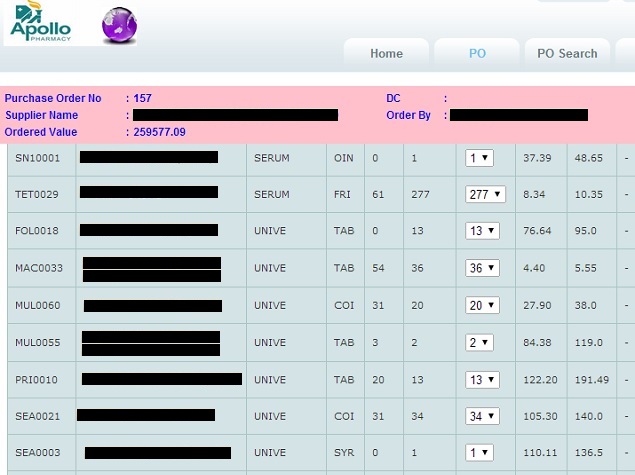Image resolution: width=635 pixels, height=475 pixels.
Task: Open the Home tab
Action: click(386, 54)
